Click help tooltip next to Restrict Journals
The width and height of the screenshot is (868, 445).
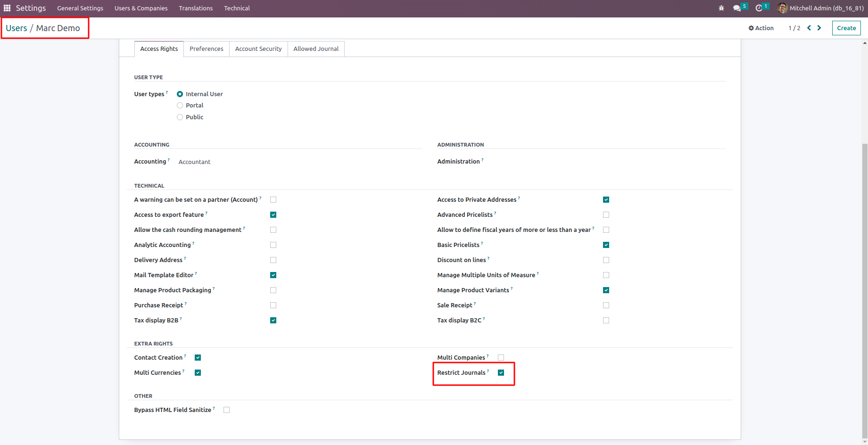pyautogui.click(x=488, y=371)
